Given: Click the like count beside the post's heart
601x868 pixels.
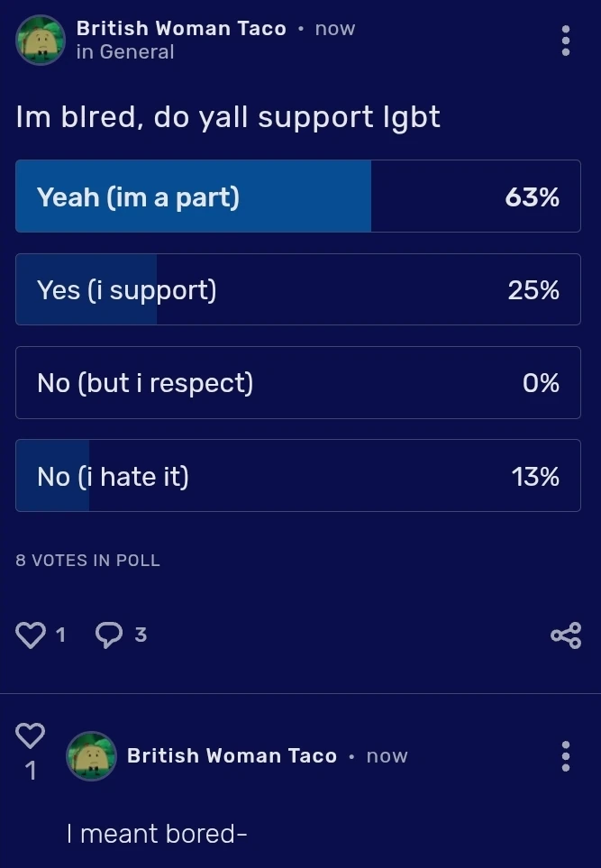Looking at the screenshot, I should point(60,635).
